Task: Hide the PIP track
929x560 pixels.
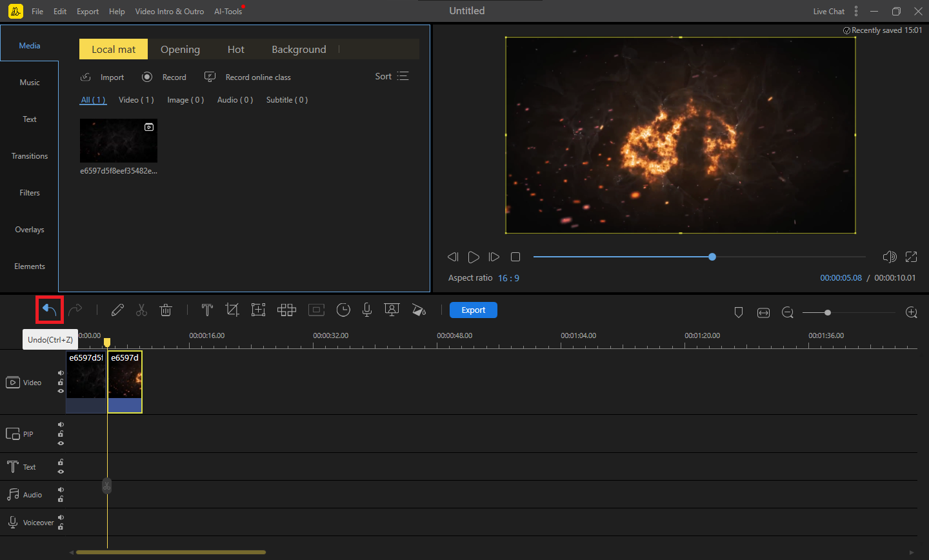Action: pos(61,443)
